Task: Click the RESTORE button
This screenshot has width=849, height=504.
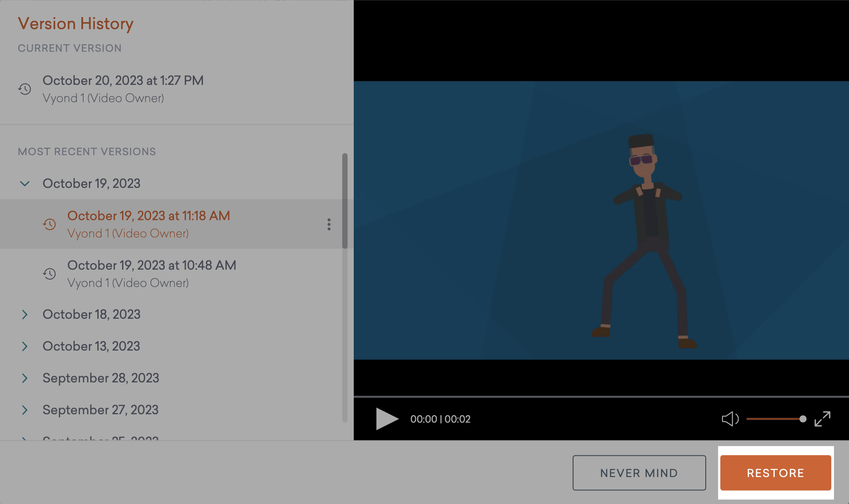Action: pyautogui.click(x=776, y=473)
